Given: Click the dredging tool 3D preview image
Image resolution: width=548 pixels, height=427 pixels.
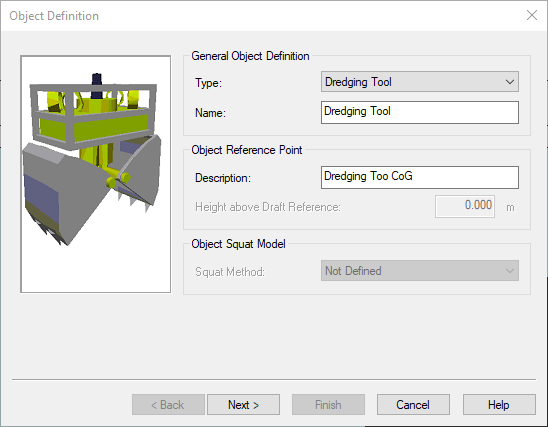Looking at the screenshot, I should pos(95,174).
